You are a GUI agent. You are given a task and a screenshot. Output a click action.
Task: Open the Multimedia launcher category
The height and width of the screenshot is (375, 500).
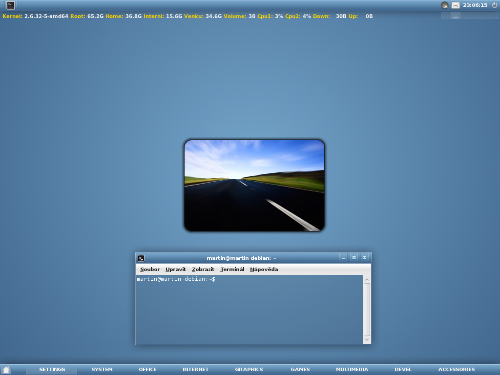coord(352,369)
